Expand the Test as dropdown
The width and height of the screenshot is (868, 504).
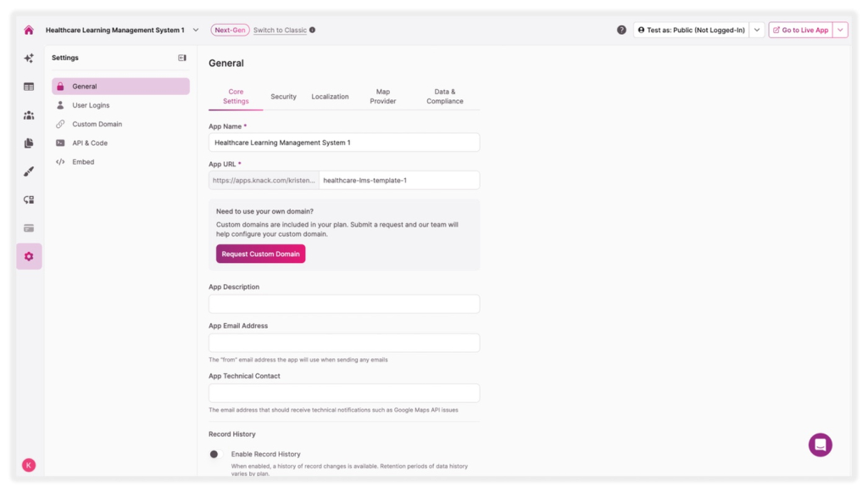(757, 28)
